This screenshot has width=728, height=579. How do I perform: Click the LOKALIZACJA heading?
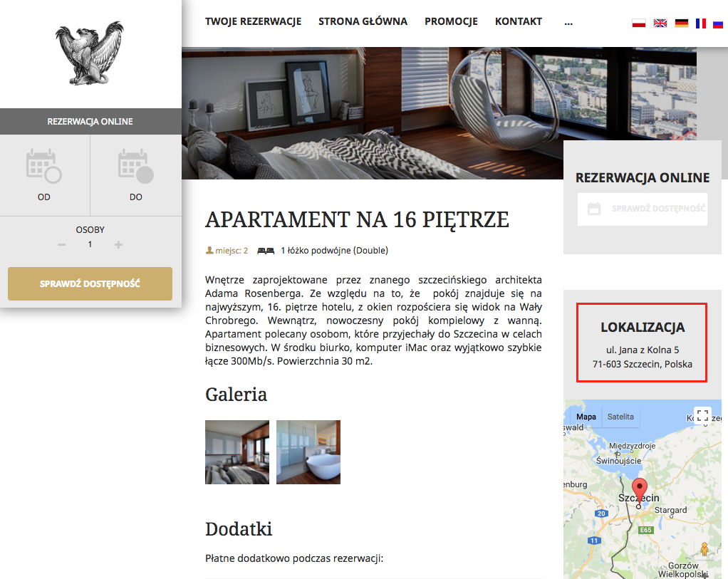point(643,328)
